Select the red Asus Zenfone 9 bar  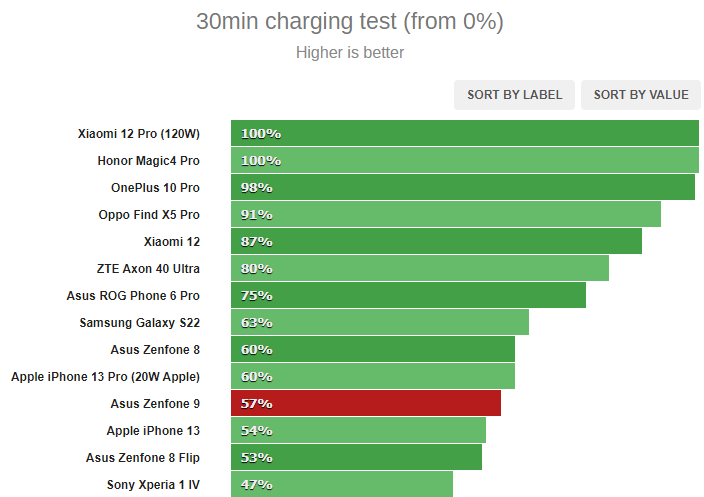coord(366,403)
